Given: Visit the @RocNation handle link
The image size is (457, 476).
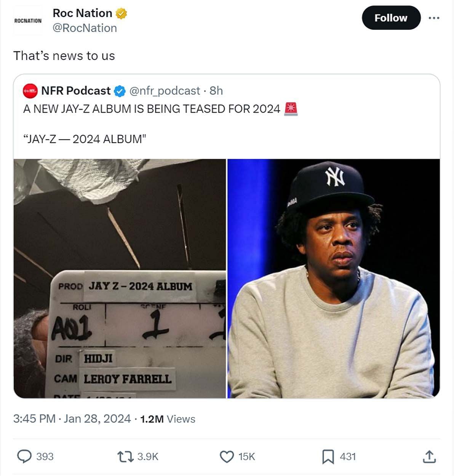Looking at the screenshot, I should (x=85, y=28).
